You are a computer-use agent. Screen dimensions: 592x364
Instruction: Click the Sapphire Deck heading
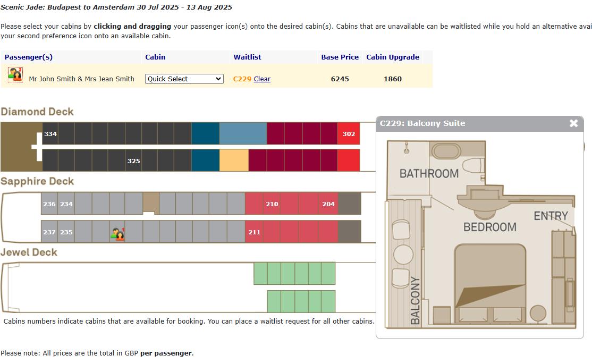pos(37,181)
